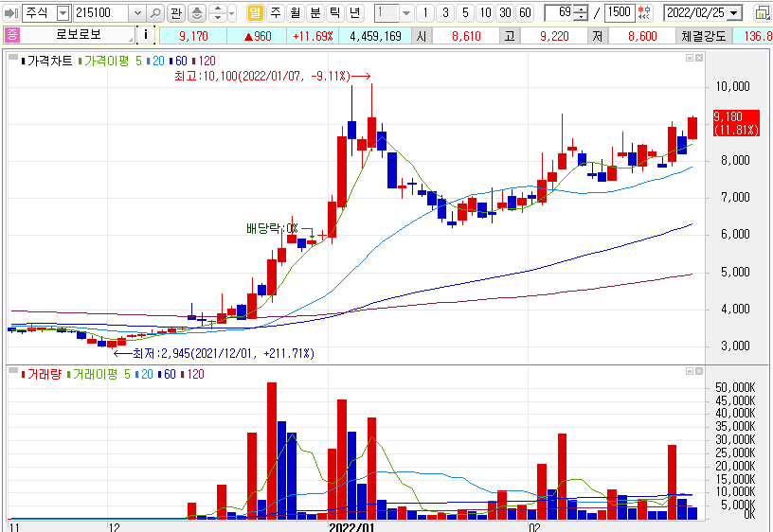Click the 2022/01 label on time axis
The height and width of the screenshot is (532, 773).
[x=351, y=527]
